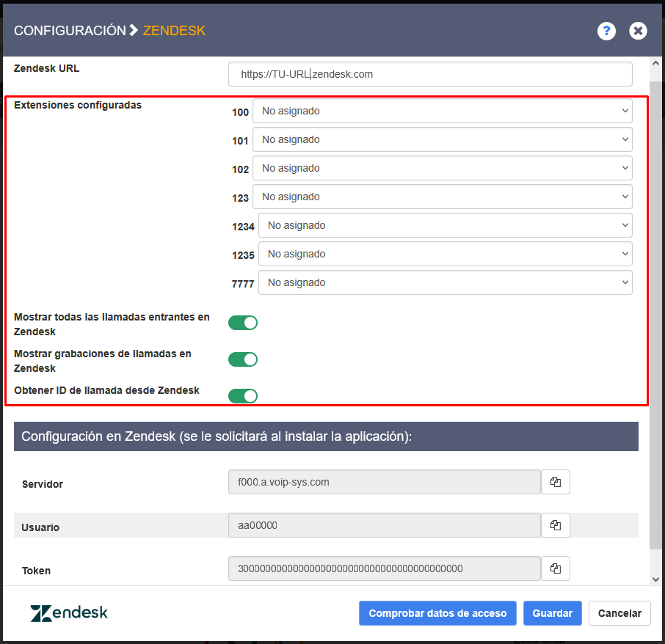
Task: Click into the Zendesk URL field
Action: tap(430, 74)
